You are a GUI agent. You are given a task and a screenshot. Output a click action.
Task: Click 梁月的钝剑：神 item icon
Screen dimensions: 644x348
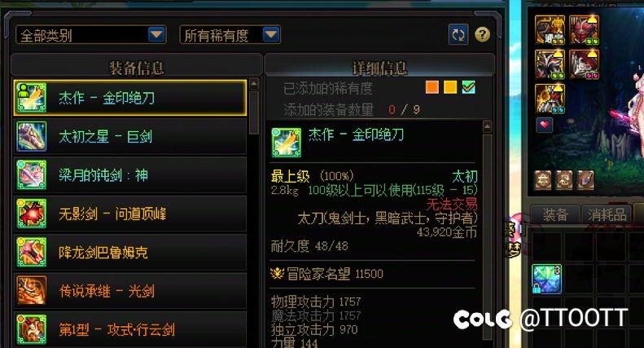pyautogui.click(x=32, y=175)
